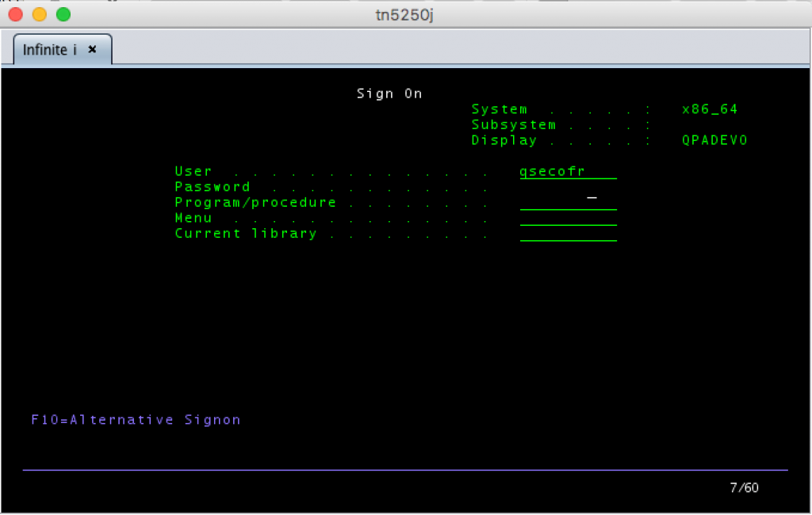Click the Password label text

213,187
